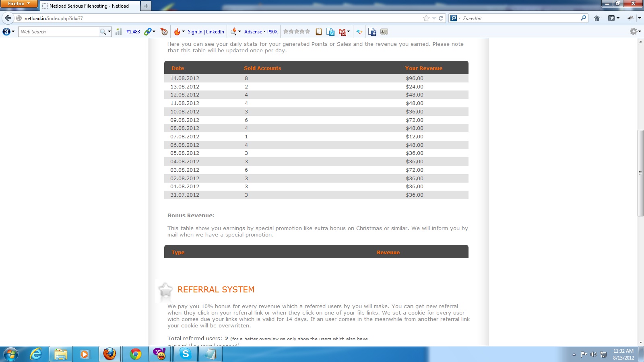Click the site identity globe icon

click(x=19, y=18)
